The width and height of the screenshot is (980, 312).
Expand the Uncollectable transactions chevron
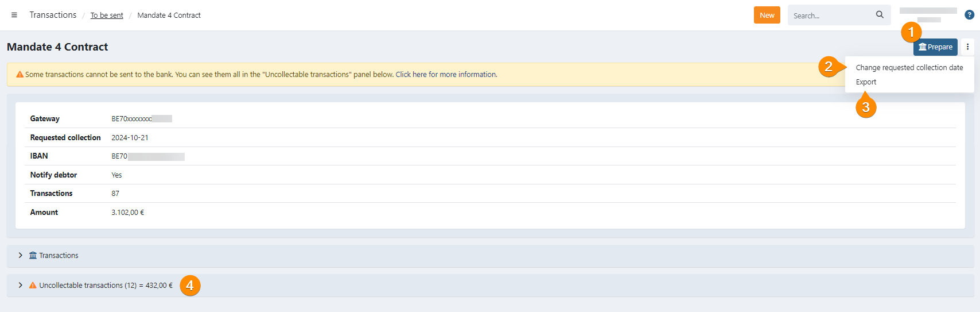pos(20,286)
